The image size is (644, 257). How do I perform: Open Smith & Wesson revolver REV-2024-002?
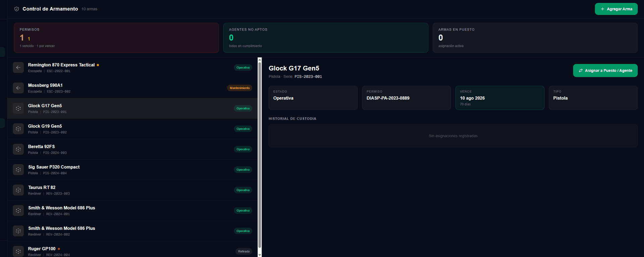point(132,231)
